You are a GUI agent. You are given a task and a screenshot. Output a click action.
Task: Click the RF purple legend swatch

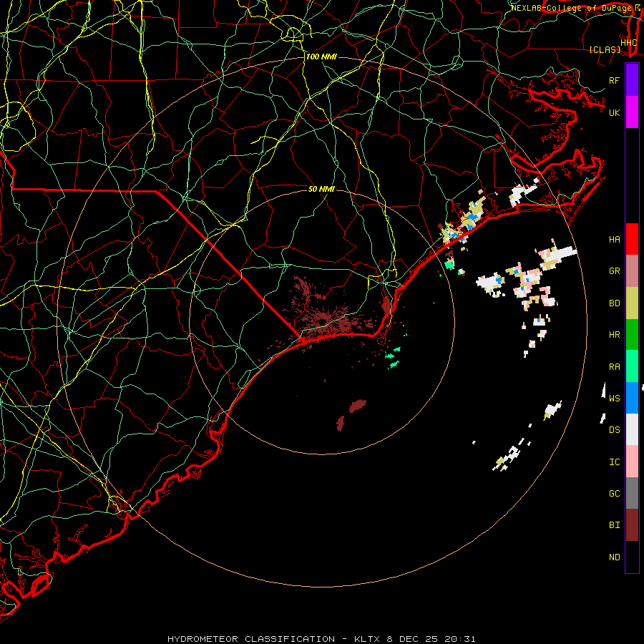[x=632, y=80]
